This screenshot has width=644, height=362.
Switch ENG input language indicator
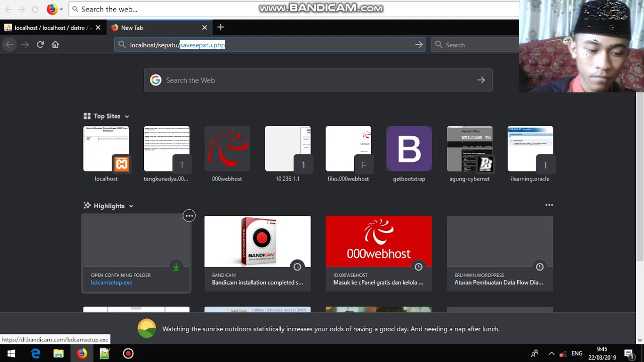tap(577, 353)
